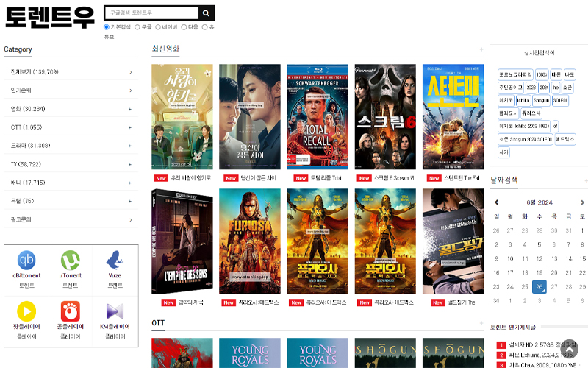Open the 최신영화 section heading
The image size is (588, 368).
[165, 49]
